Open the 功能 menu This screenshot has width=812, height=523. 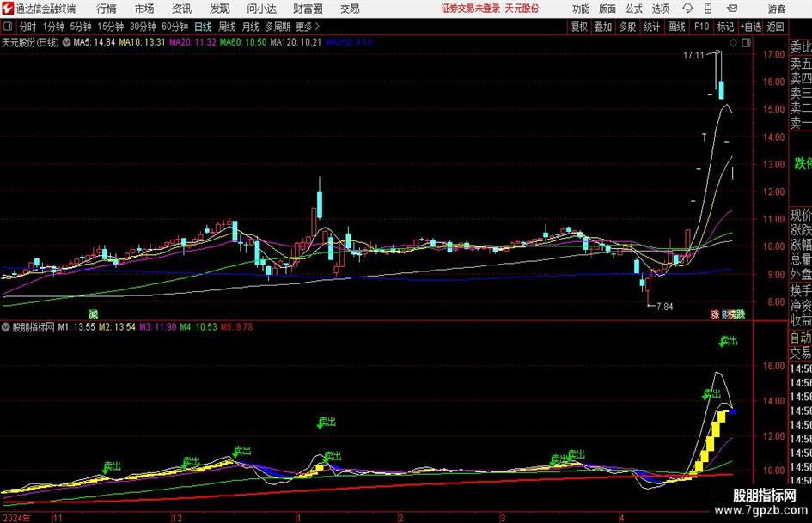pyautogui.click(x=581, y=9)
